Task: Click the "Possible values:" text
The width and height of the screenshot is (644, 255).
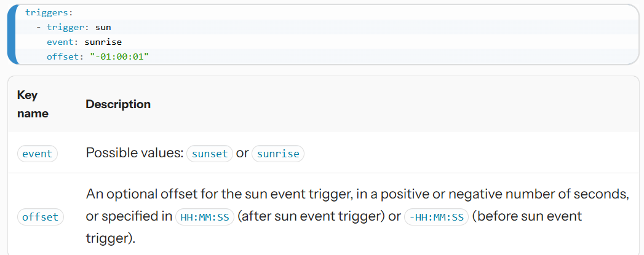Action: pos(135,153)
